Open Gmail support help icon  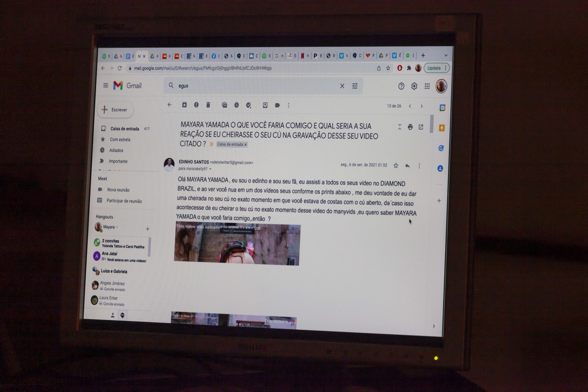(401, 86)
